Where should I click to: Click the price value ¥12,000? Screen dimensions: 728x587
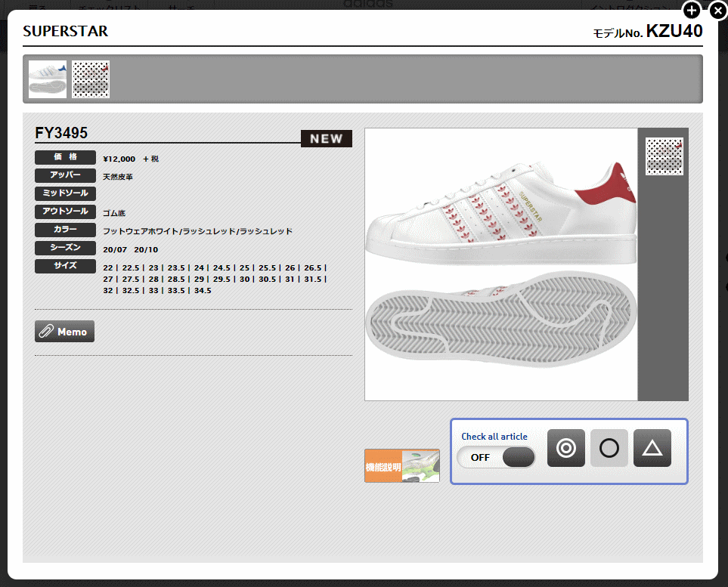[119, 159]
